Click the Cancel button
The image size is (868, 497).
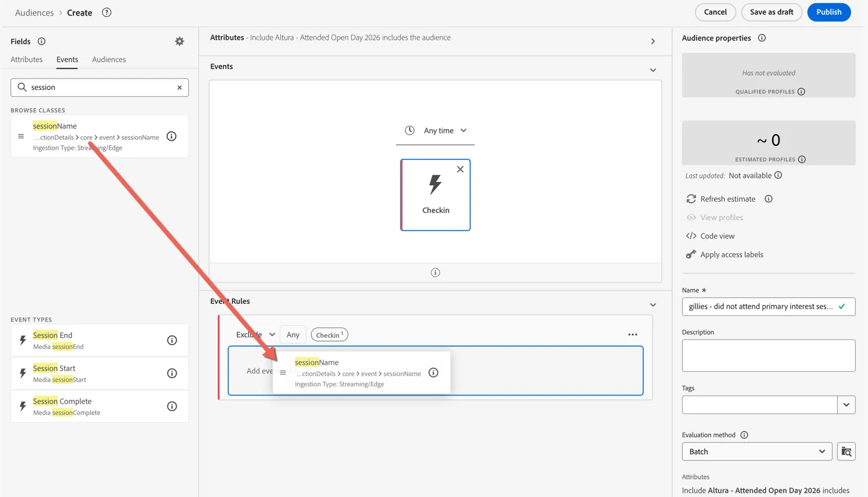click(x=715, y=12)
